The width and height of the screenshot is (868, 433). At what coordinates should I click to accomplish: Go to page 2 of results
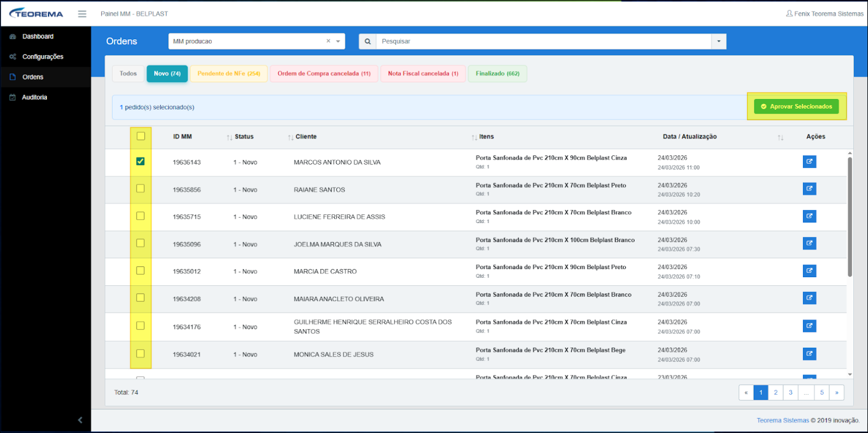[x=775, y=393]
